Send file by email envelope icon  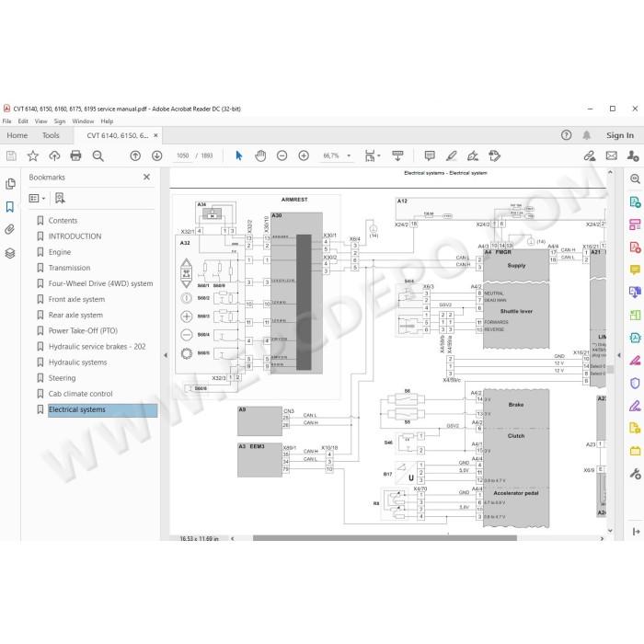pos(612,156)
